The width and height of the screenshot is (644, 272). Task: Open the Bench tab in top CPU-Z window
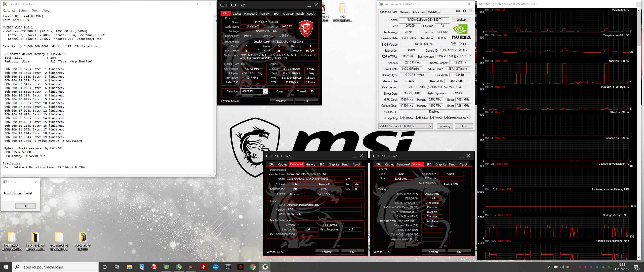[x=300, y=14]
